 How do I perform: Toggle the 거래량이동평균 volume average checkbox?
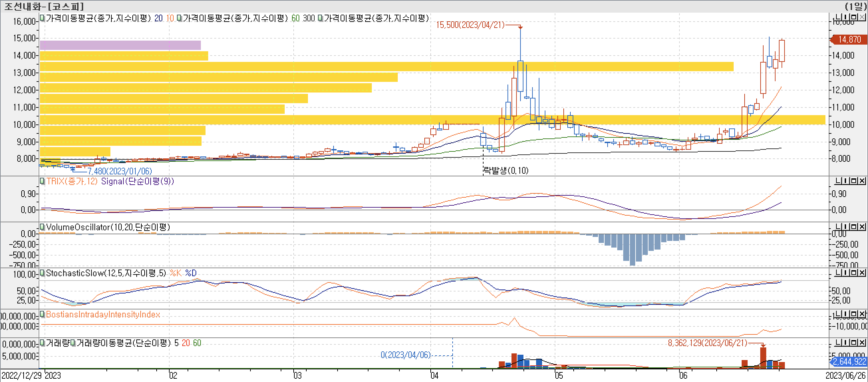(73, 343)
